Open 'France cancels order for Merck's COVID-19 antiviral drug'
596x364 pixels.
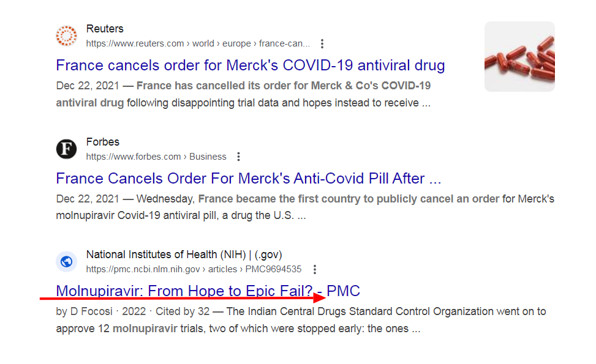pos(250,65)
